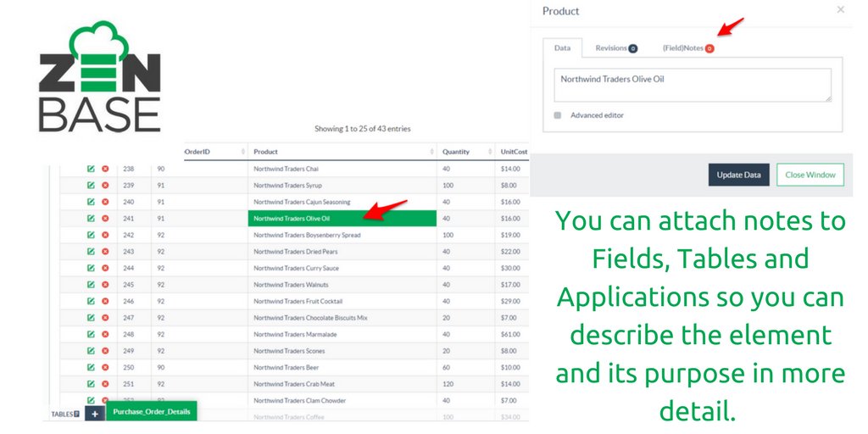868x434 pixels.
Task: Edit row 251 with pencil icon
Action: (x=92, y=384)
